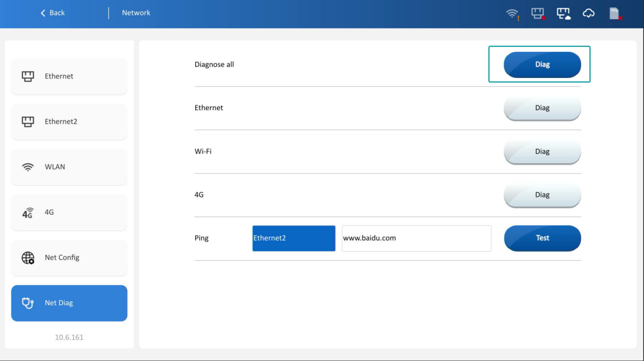
Task: Select the Net Diag sidebar item
Action: tap(69, 303)
